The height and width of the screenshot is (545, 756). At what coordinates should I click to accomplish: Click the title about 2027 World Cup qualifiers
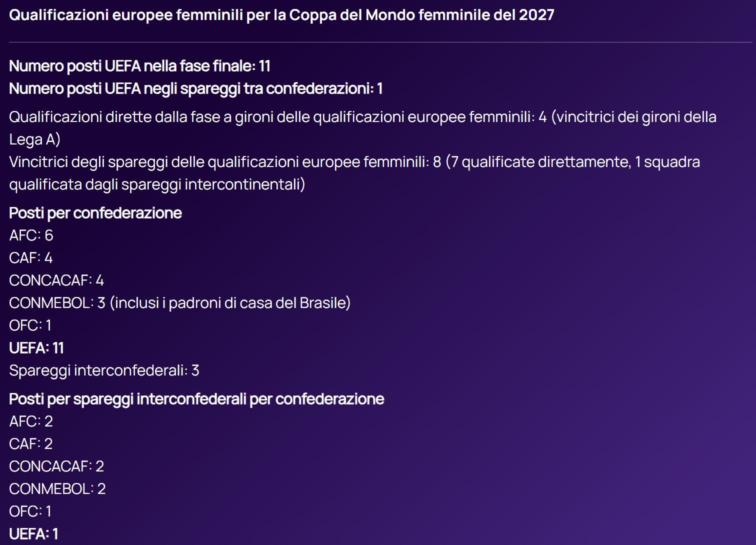click(281, 15)
